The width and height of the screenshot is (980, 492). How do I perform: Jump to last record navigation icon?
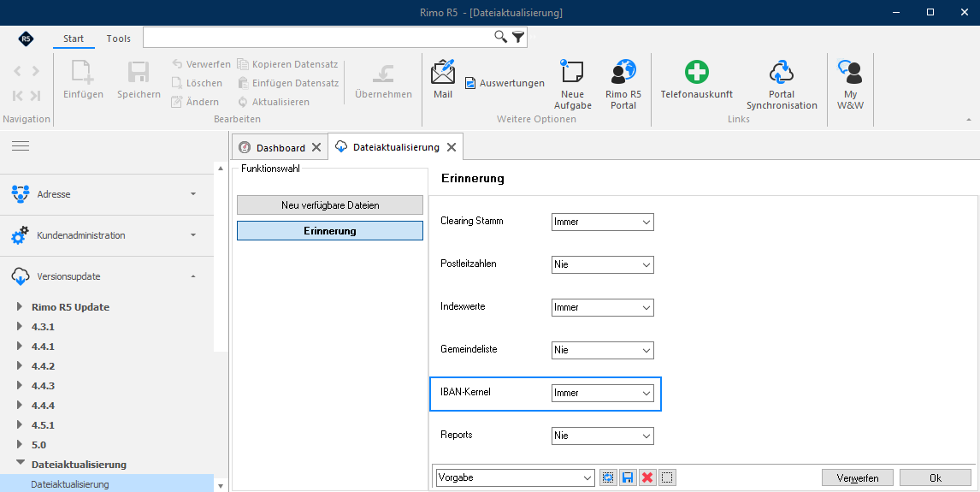coord(36,96)
